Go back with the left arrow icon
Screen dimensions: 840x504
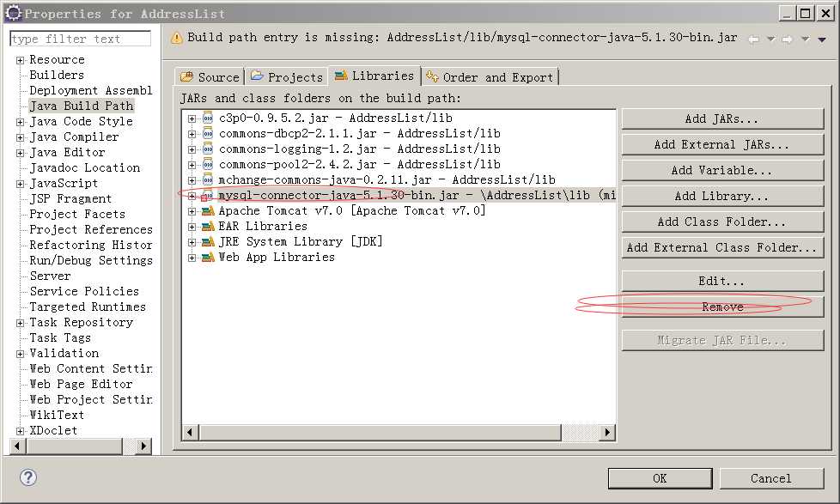tap(754, 39)
